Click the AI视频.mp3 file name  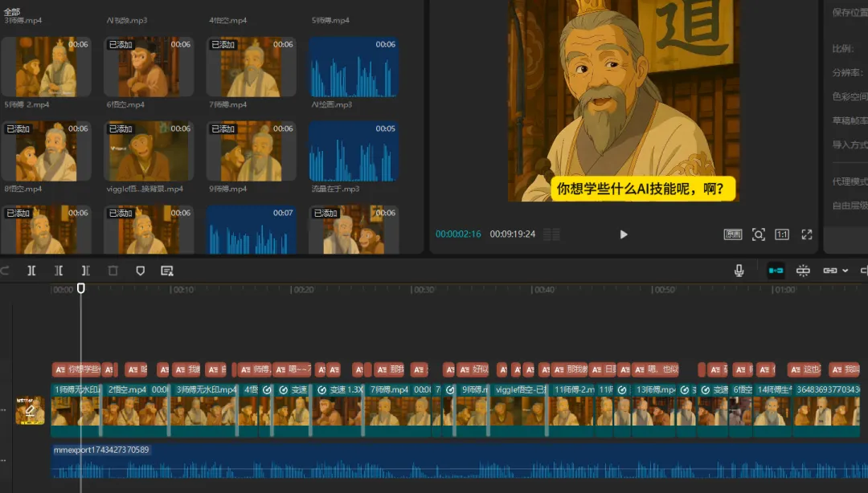pos(127,20)
